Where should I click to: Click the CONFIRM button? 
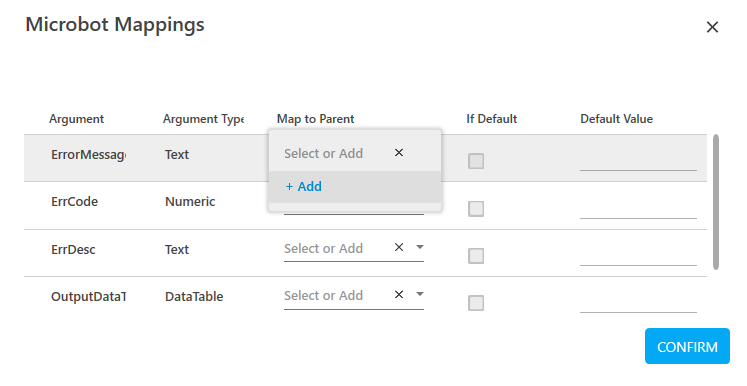[x=687, y=346]
